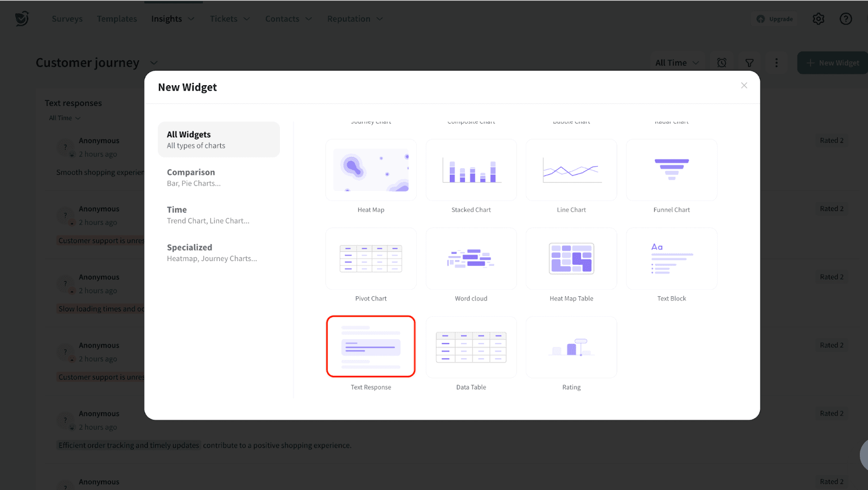The image size is (868, 490).
Task: Select the All Widgets category
Action: coord(219,139)
